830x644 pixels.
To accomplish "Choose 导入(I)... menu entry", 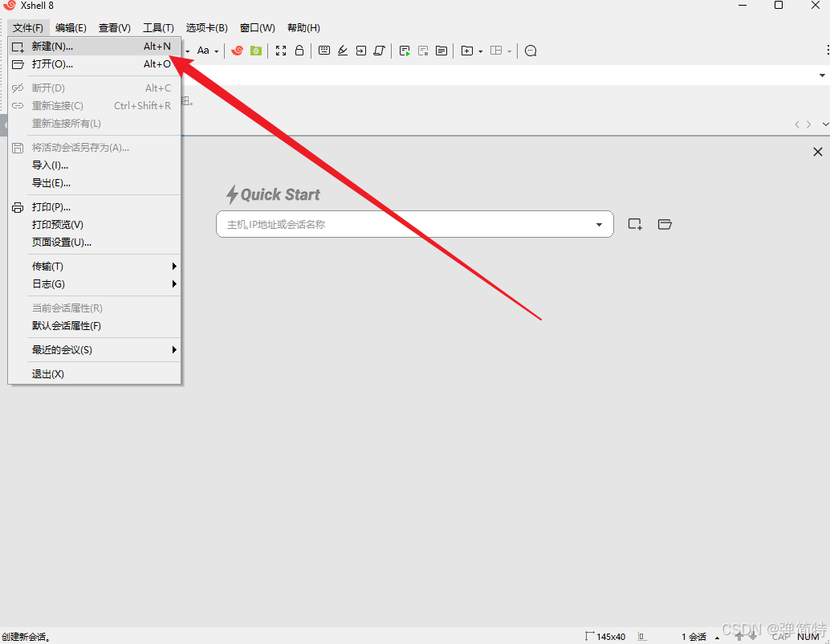I will [x=94, y=165].
